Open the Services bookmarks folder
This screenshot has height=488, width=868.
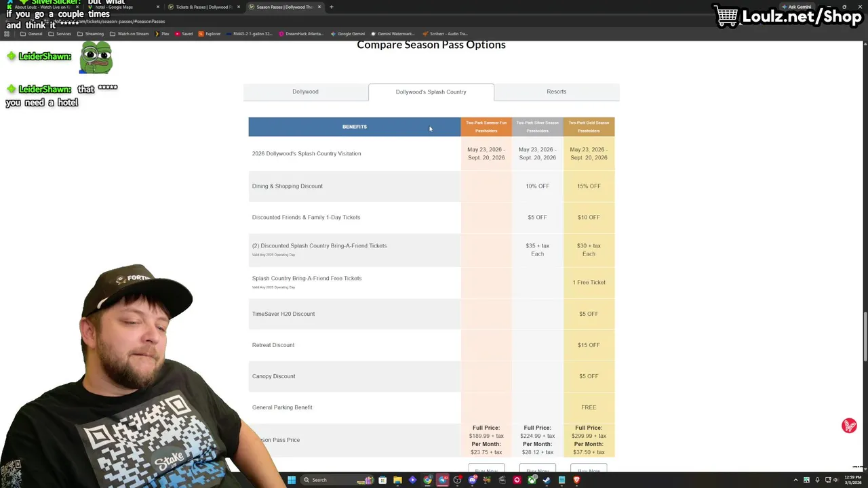pos(60,33)
